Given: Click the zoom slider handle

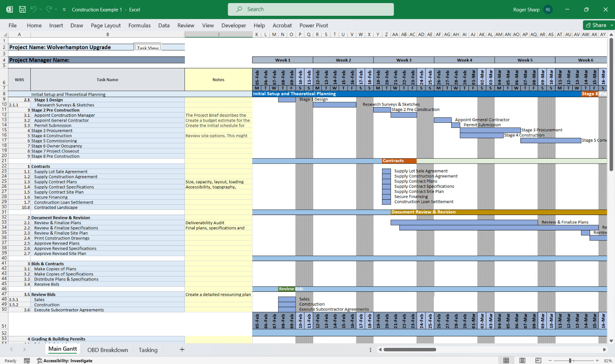Looking at the screenshot, I should pos(570,361).
